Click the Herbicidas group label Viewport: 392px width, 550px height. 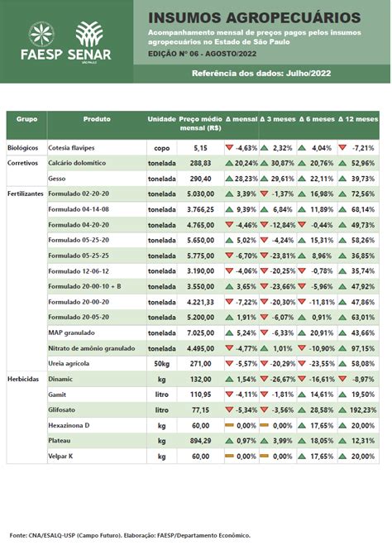tap(23, 379)
